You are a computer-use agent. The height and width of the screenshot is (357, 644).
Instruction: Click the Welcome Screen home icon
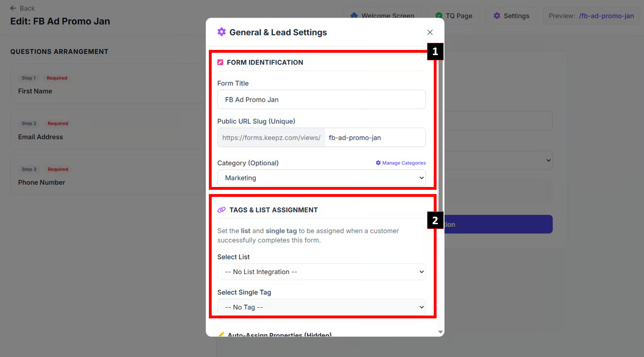[354, 16]
